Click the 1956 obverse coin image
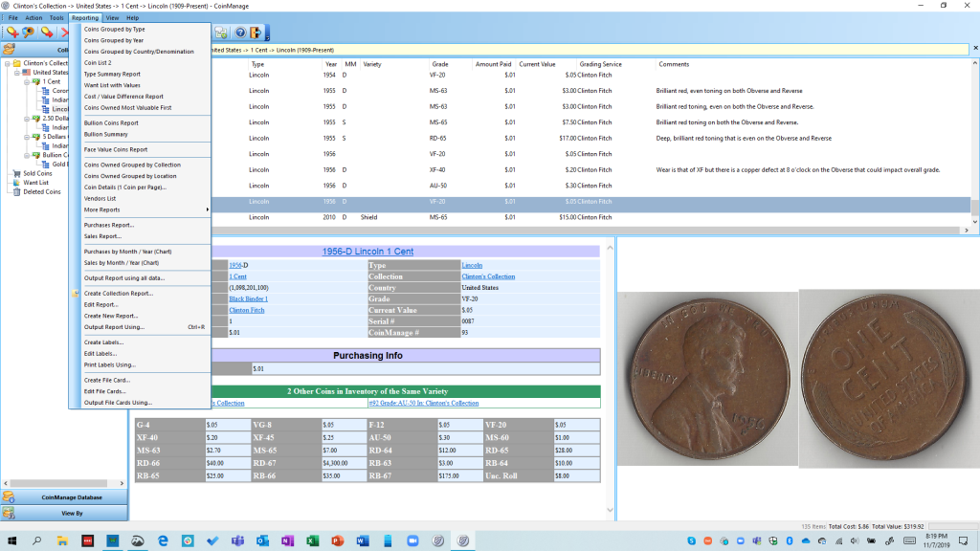Image resolution: width=980 pixels, height=551 pixels. click(709, 379)
